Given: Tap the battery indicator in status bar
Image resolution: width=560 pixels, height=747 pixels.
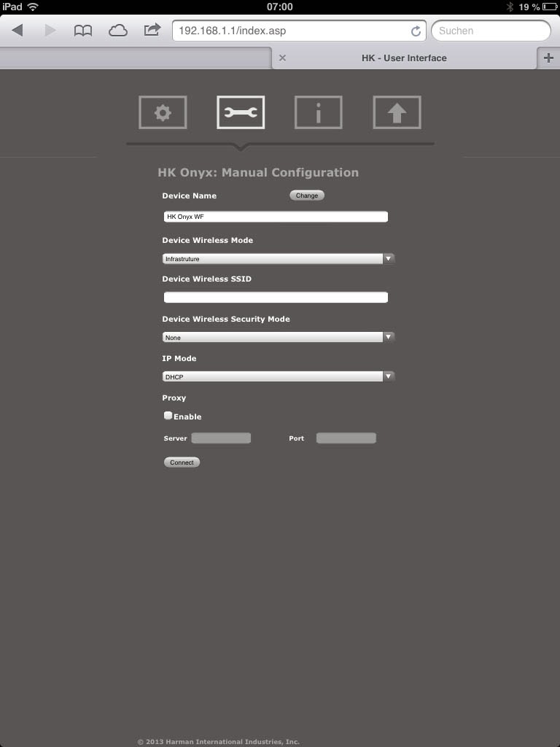Looking at the screenshot, I should point(550,7).
